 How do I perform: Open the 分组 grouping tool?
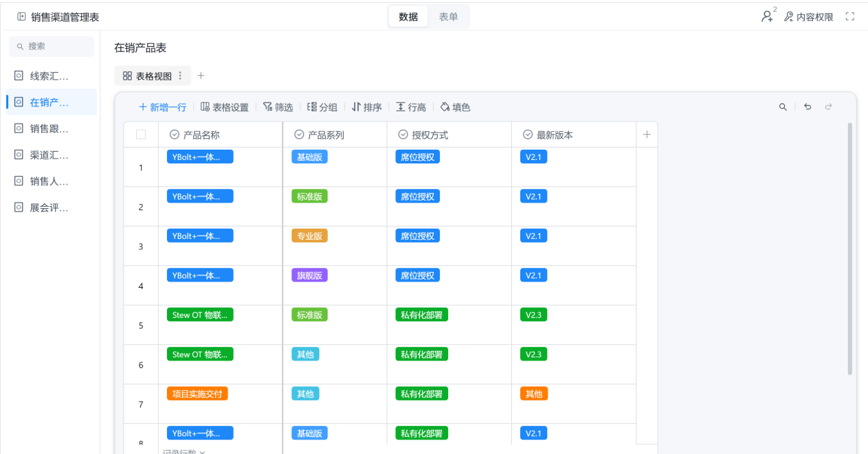click(x=322, y=107)
